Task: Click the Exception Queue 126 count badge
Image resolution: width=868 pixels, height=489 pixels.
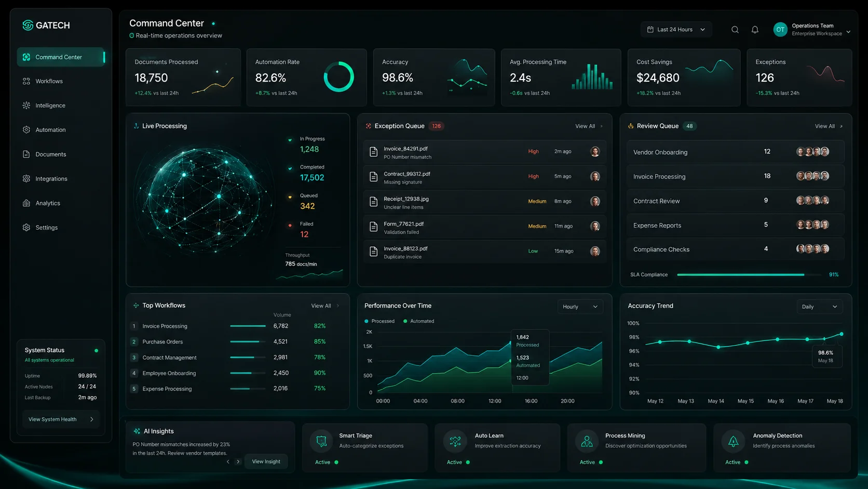Action: (437, 126)
